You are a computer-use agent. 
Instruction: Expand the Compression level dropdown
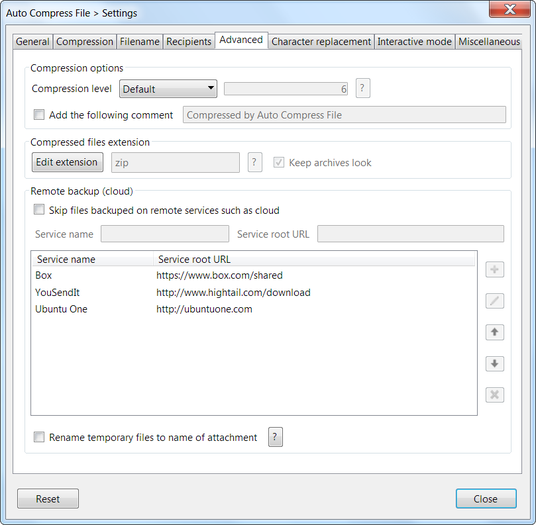[168, 89]
